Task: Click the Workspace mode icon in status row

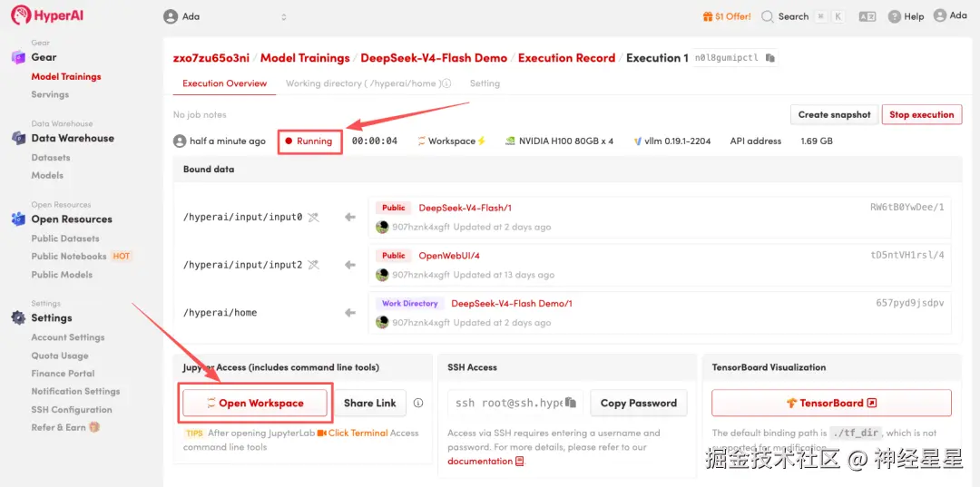Action: click(x=421, y=141)
